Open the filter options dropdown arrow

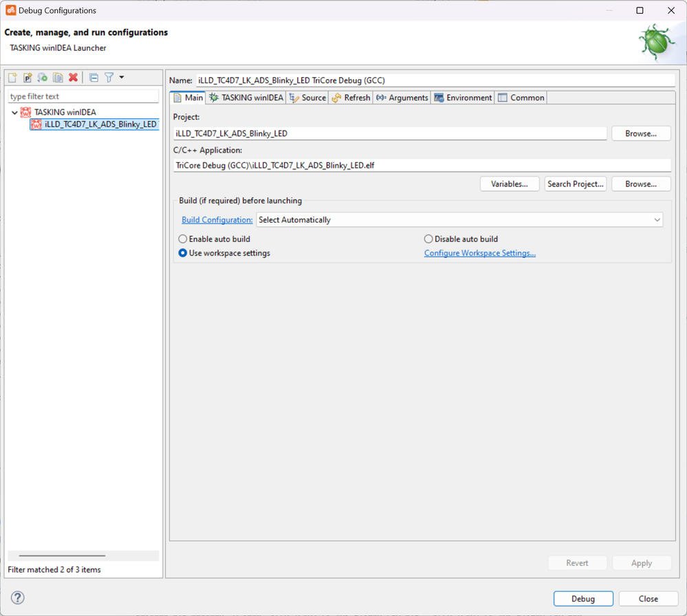point(122,78)
